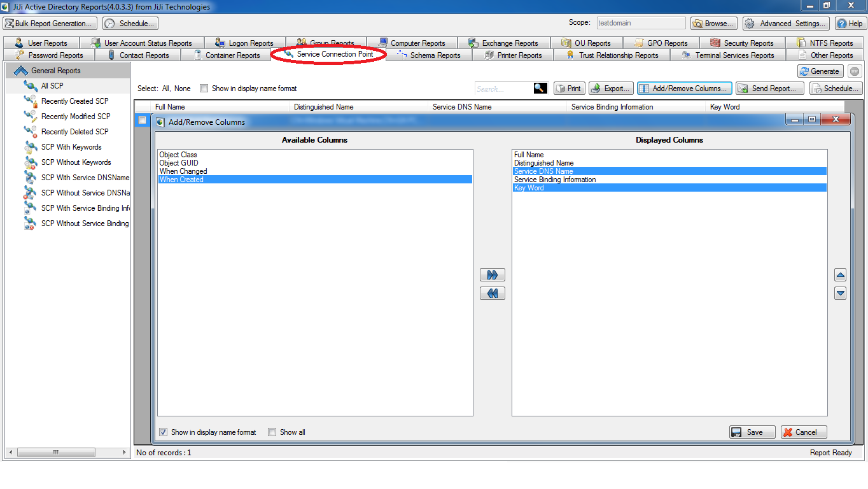Click the SCP Without Keywords icon
The image size is (868, 489).
tap(31, 162)
